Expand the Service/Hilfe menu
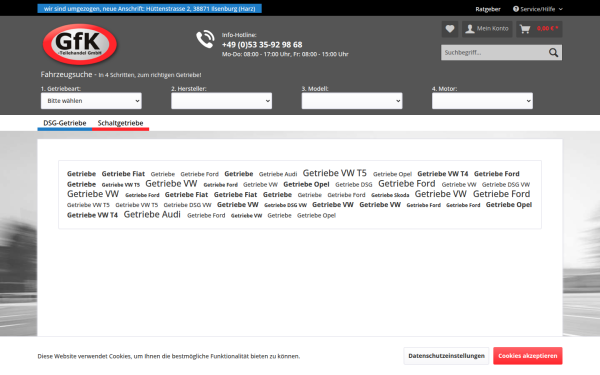Viewport: 600px width, 375px height. 538,9
